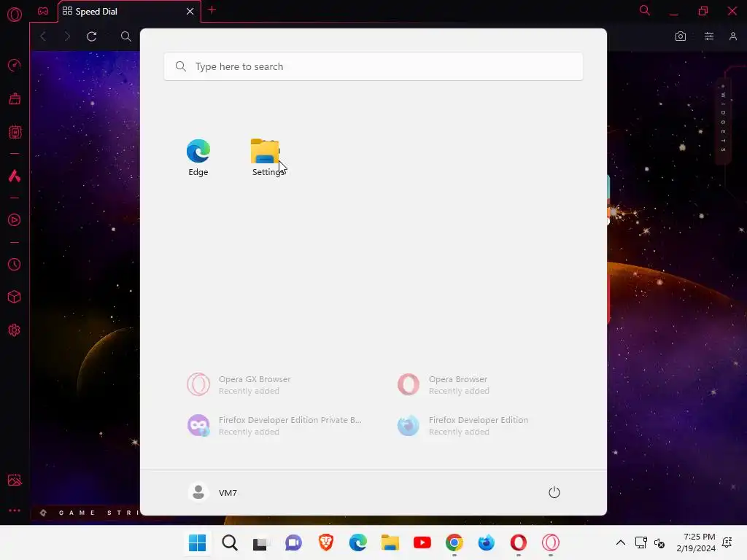This screenshot has height=560, width=747.
Task: Open the VM7 user account menu
Action: coord(212,492)
